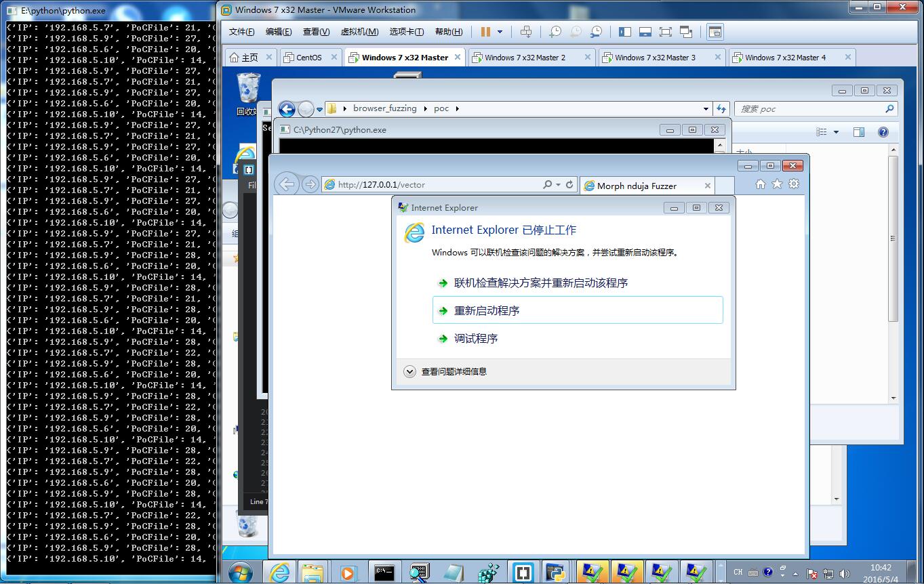
Task: Open Windows Explorer from the guest taskbar
Action: (313, 572)
